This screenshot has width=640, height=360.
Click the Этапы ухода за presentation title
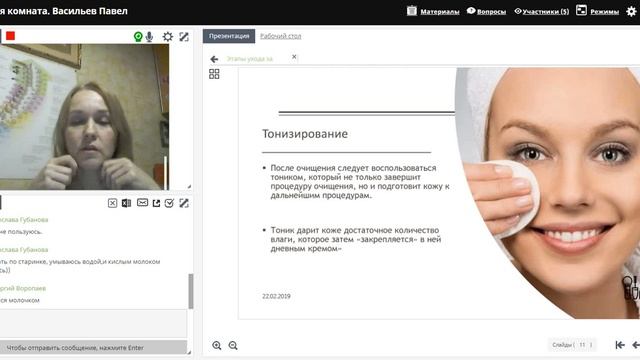click(x=249, y=59)
